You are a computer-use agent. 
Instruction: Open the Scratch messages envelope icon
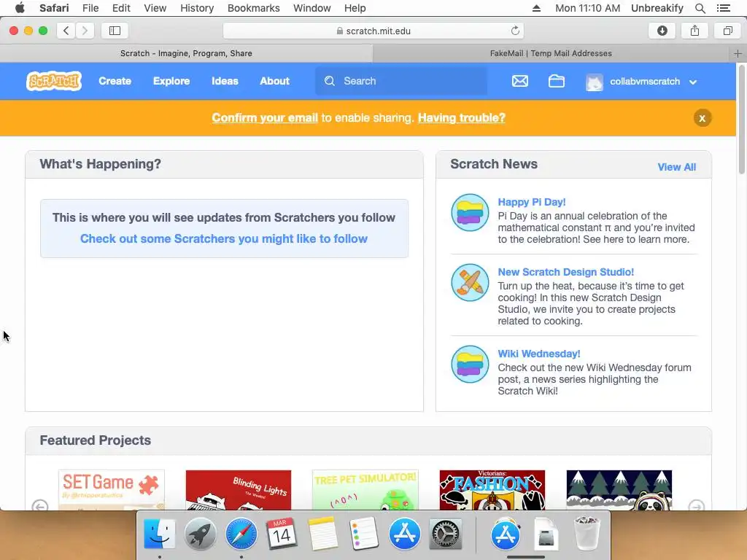(519, 81)
